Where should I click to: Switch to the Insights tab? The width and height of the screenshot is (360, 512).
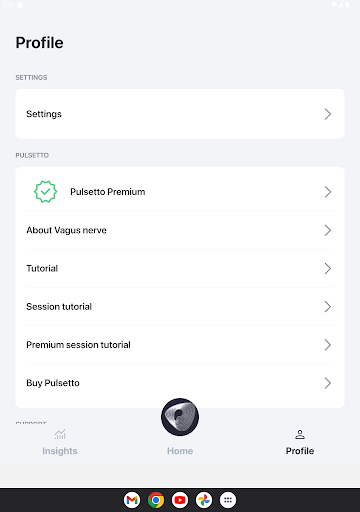pos(60,451)
